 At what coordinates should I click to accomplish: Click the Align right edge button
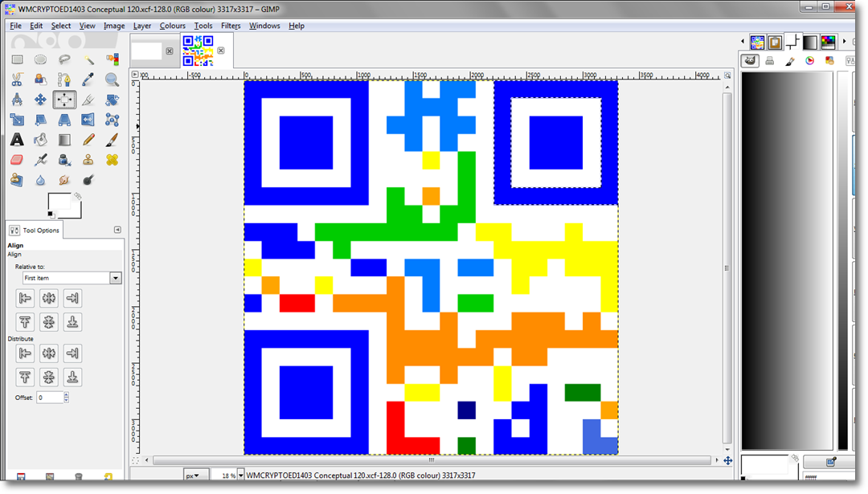click(x=72, y=298)
